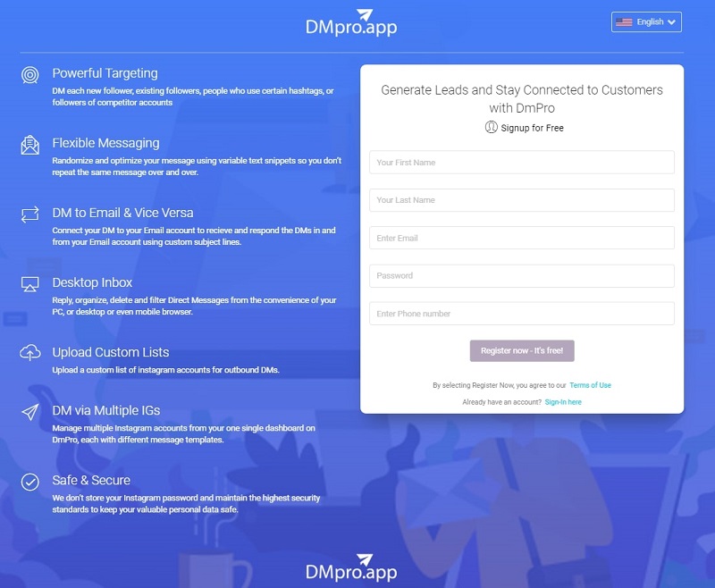Focus the Your First Name field

coord(522,163)
